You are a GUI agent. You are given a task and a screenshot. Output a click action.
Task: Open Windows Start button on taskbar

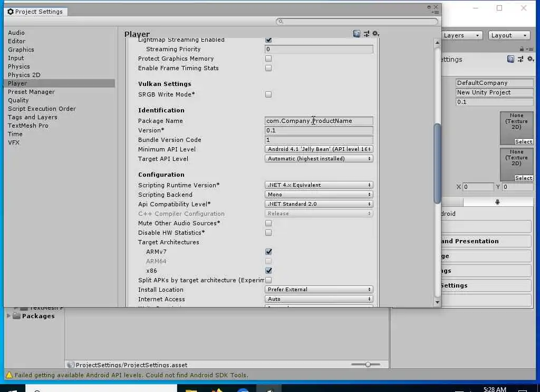[x=13, y=389]
